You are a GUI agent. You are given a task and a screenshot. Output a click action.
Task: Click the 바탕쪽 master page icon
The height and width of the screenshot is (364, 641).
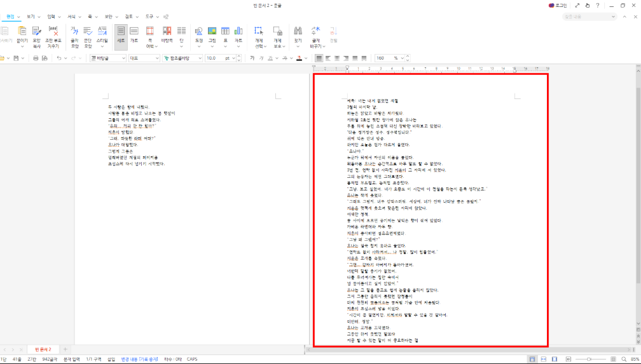167,31
